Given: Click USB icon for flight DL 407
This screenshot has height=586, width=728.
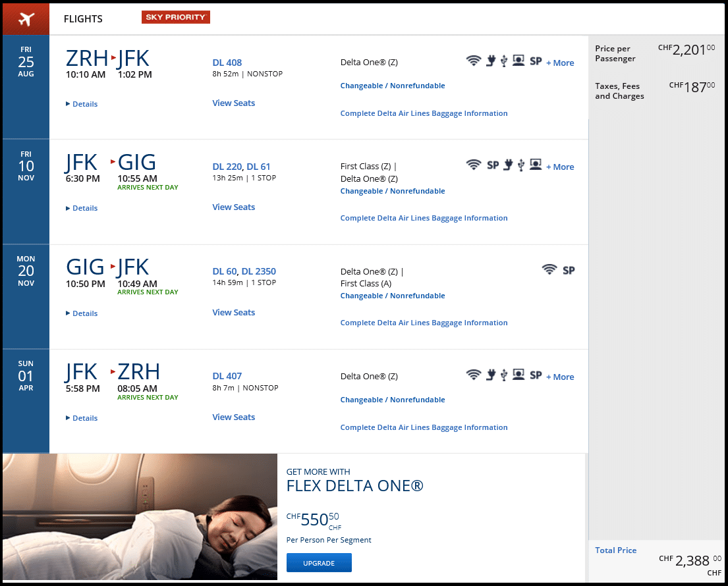Looking at the screenshot, I should [504, 375].
